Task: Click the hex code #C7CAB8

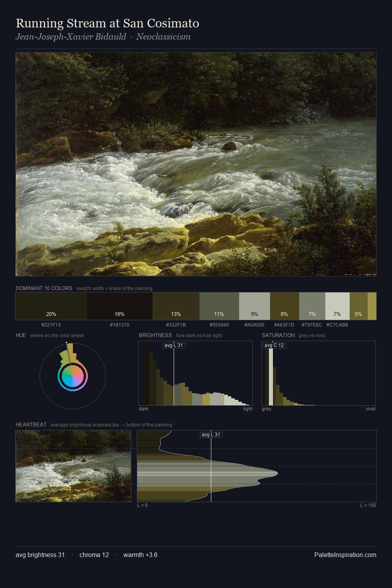Action: [x=337, y=325]
